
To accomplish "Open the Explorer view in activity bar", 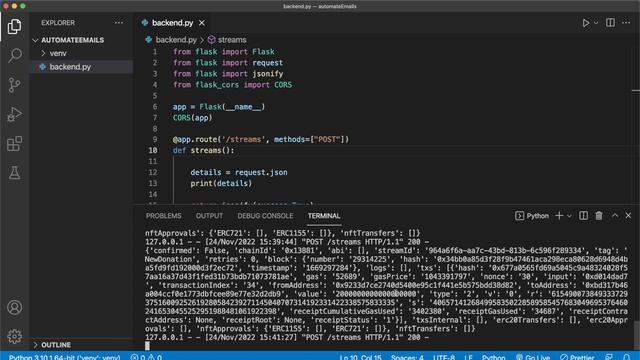I will tap(14, 27).
